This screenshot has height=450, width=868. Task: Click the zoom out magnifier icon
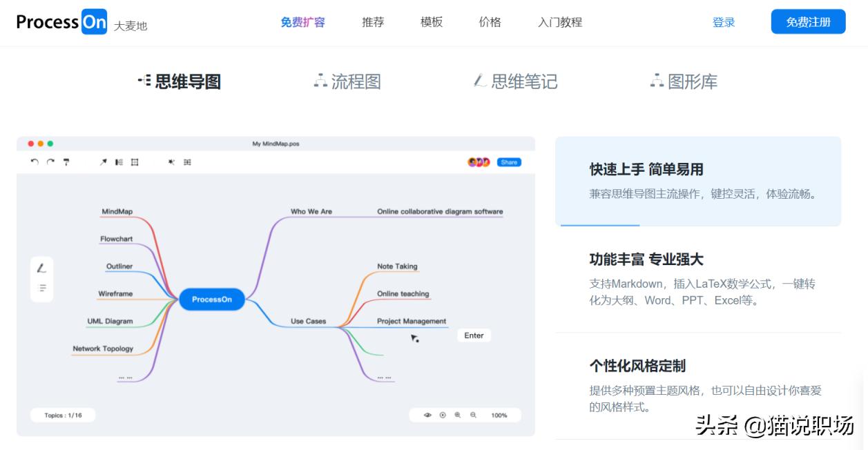coord(472,415)
